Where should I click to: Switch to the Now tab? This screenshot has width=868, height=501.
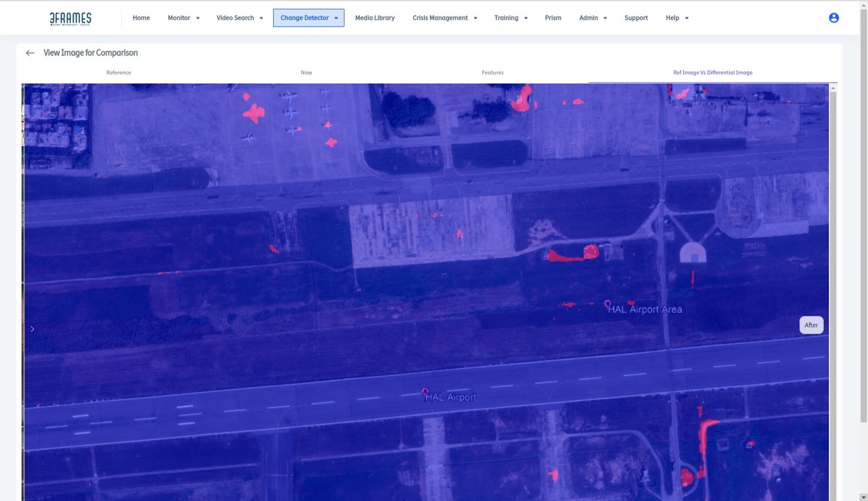[x=306, y=72]
